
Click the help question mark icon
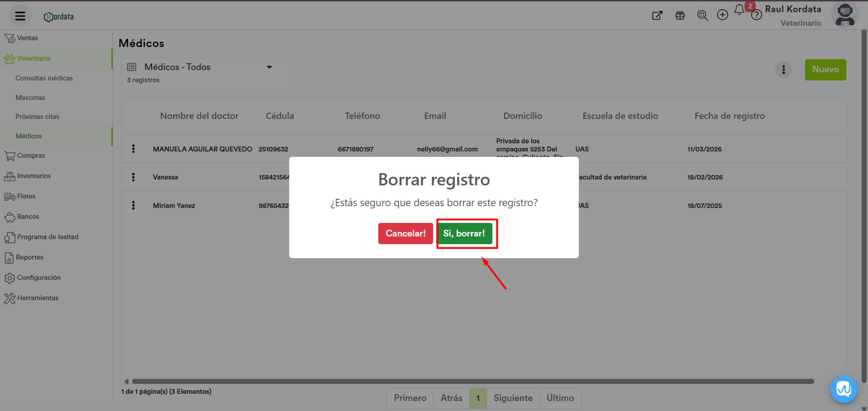(756, 16)
